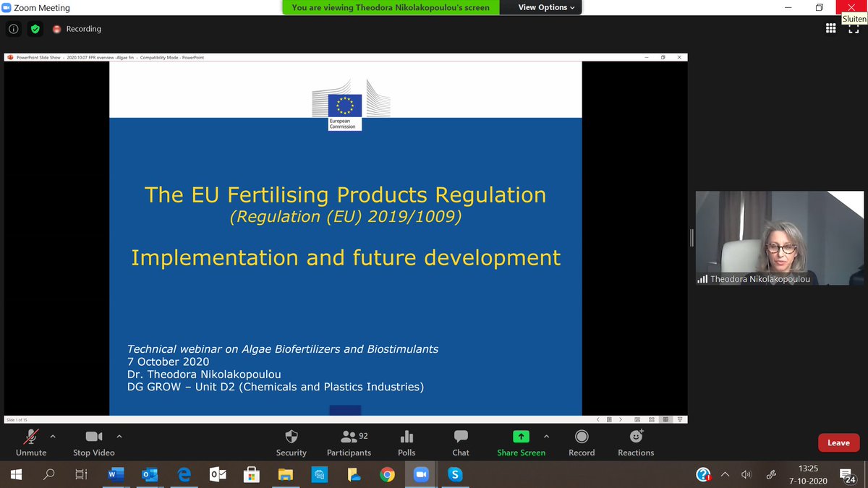Image resolution: width=868 pixels, height=488 pixels.
Task: Select Theodora Nikolakopoulou's video thumbnail
Action: point(780,238)
